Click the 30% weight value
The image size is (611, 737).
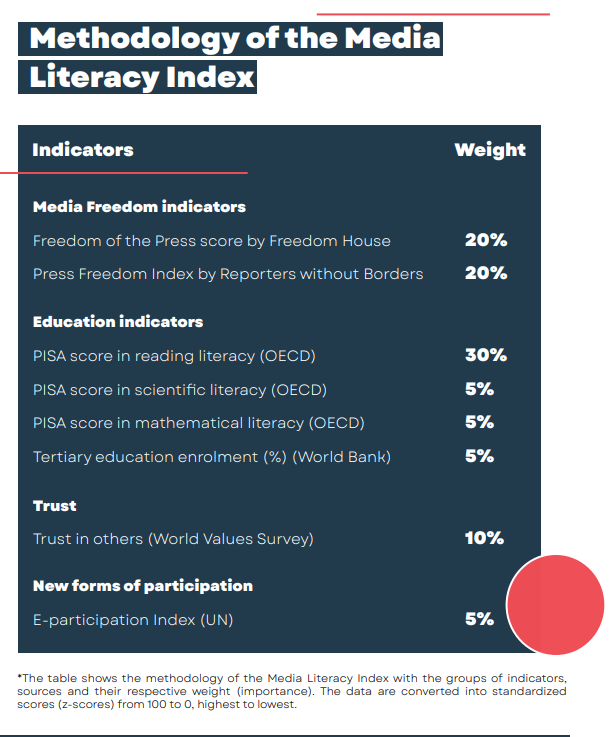coord(486,355)
